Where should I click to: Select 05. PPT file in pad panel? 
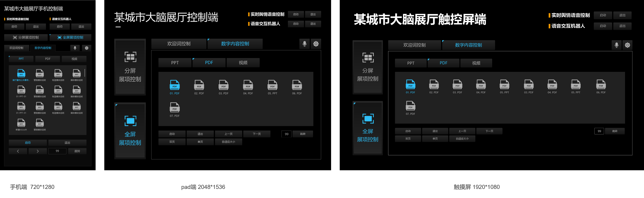272,87
